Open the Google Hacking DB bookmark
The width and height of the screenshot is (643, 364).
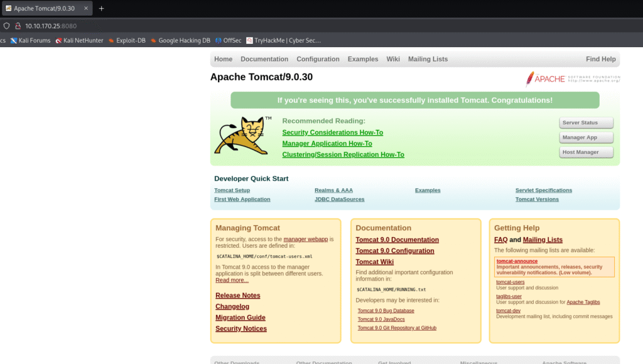[180, 41]
